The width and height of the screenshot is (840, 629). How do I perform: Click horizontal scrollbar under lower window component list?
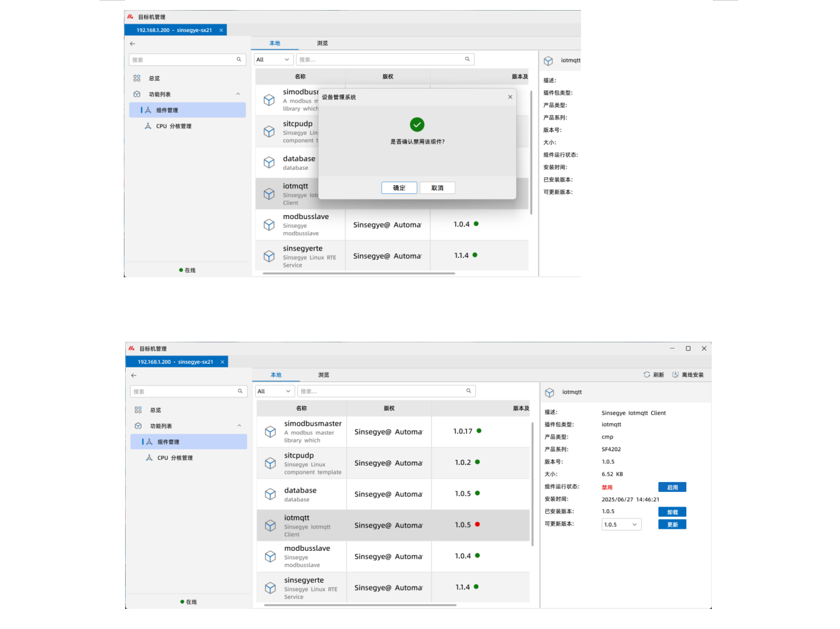click(360, 605)
